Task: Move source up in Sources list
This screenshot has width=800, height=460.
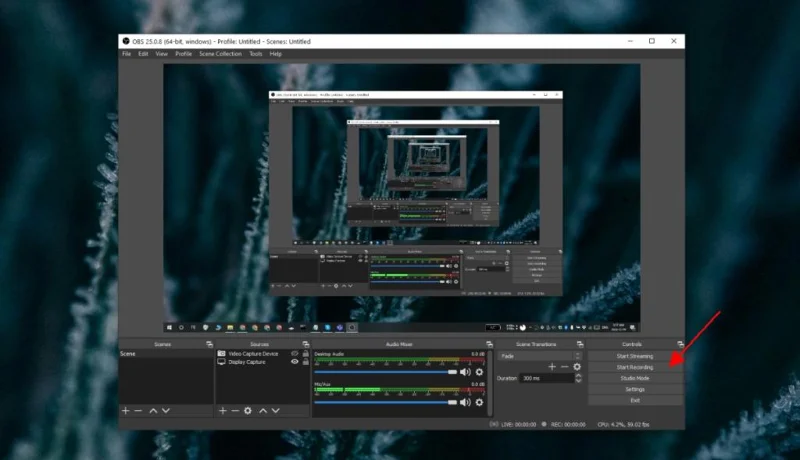Action: click(x=263, y=411)
